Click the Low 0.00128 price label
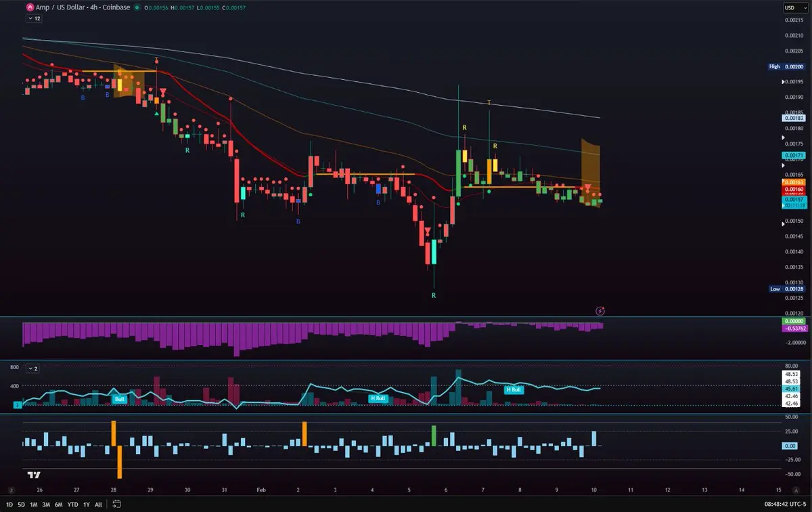Image resolution: width=812 pixels, height=512 pixels. pyautogui.click(x=786, y=289)
